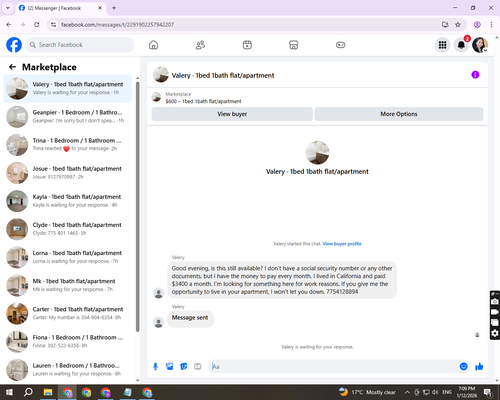Click the address bar URL
This screenshot has width=500, height=400.
click(x=117, y=25)
